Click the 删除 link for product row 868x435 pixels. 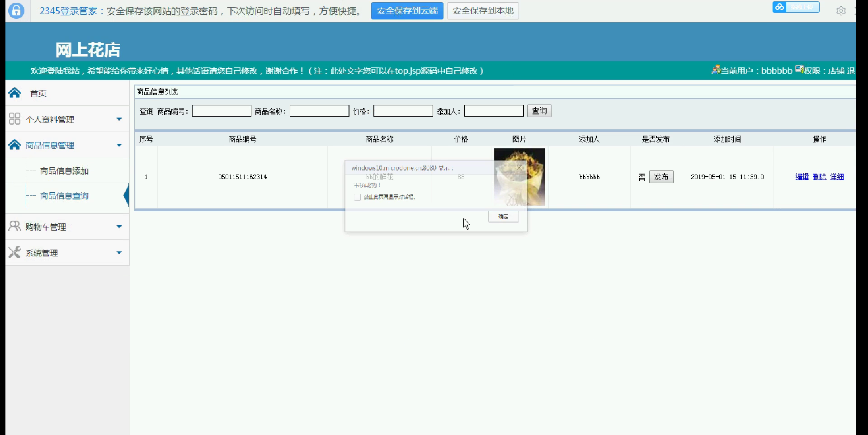tap(819, 177)
